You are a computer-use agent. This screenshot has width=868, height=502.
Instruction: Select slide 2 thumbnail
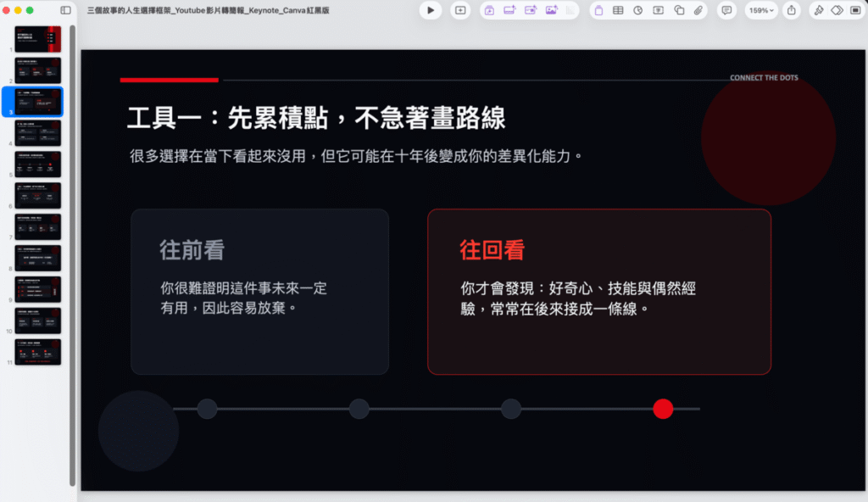tap(37, 70)
